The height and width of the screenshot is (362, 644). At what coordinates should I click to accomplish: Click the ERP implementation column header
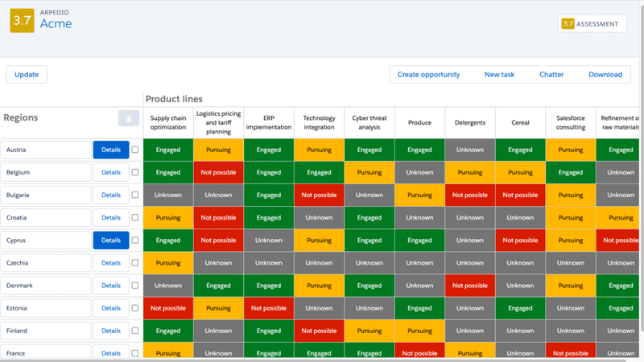coord(268,123)
